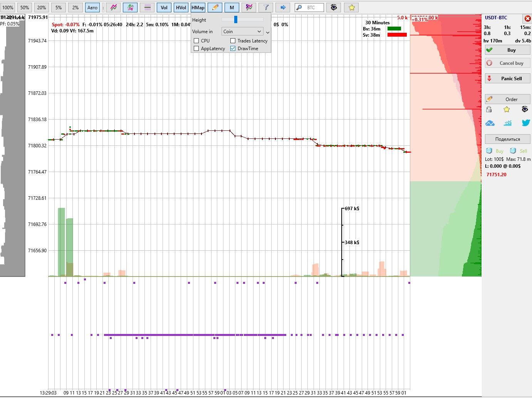Screen dimensions: 532x398
Task: Expand the chevron beside Coin dropdown
Action: click(x=268, y=32)
